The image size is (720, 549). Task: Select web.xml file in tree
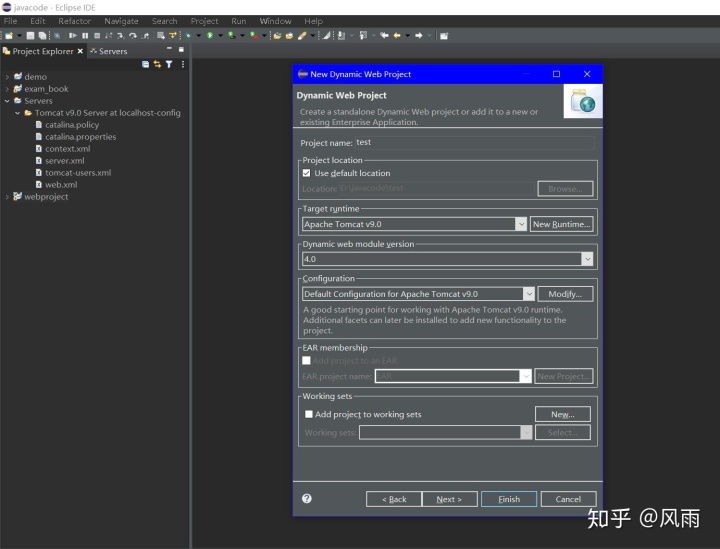click(61, 185)
